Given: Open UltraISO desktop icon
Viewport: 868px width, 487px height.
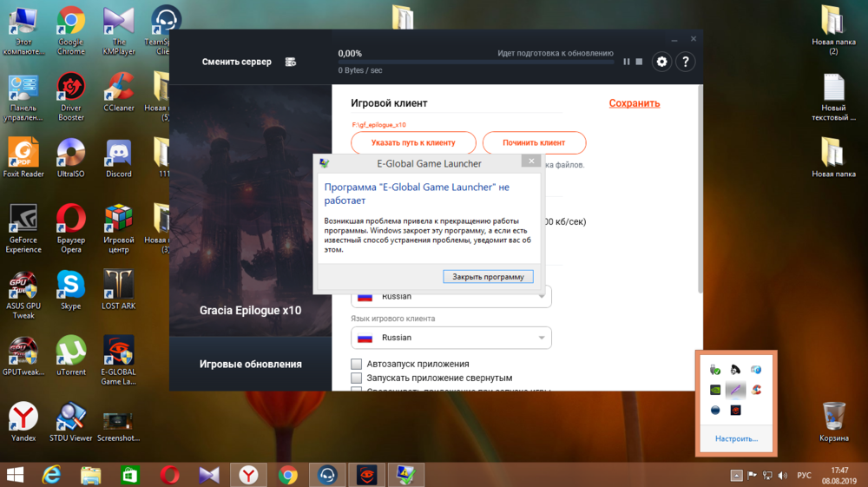Looking at the screenshot, I should 71,158.
